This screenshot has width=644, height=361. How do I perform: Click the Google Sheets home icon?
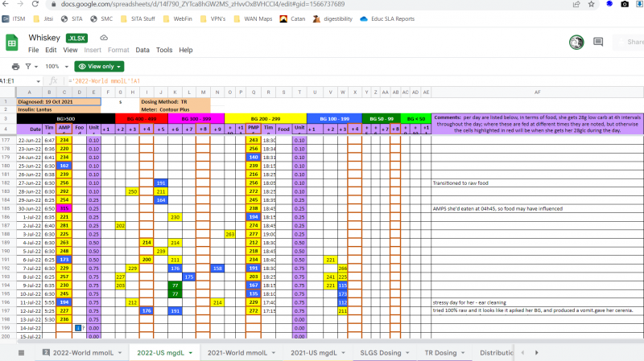[13, 43]
